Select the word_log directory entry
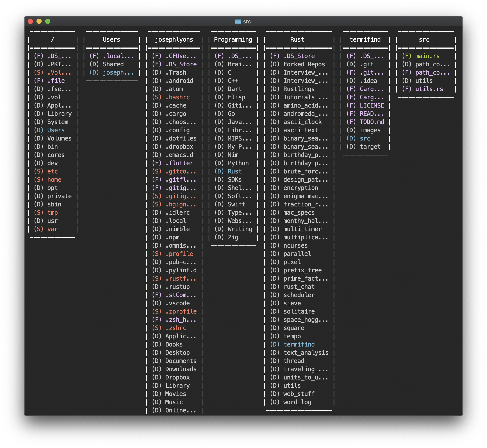Image resolution: width=487 pixels, height=448 pixels. click(297, 402)
